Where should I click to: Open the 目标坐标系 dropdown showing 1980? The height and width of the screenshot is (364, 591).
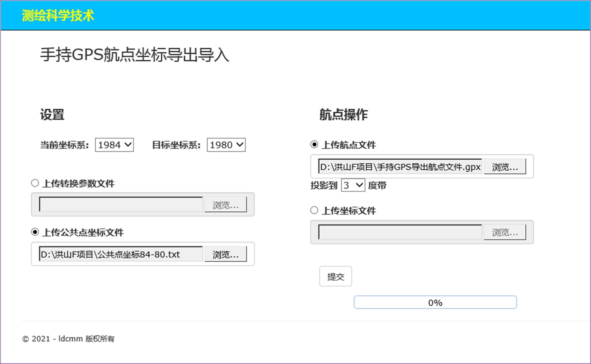[226, 145]
